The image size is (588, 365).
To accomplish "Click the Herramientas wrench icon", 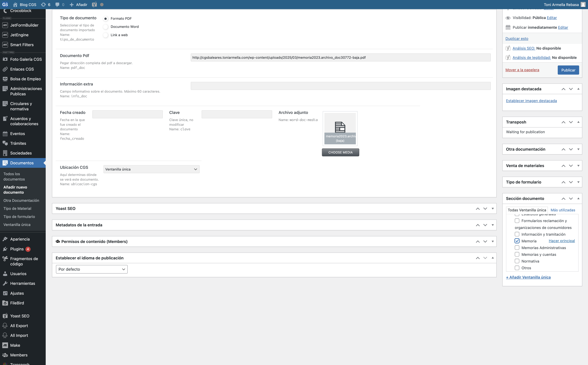I will pos(5,283).
